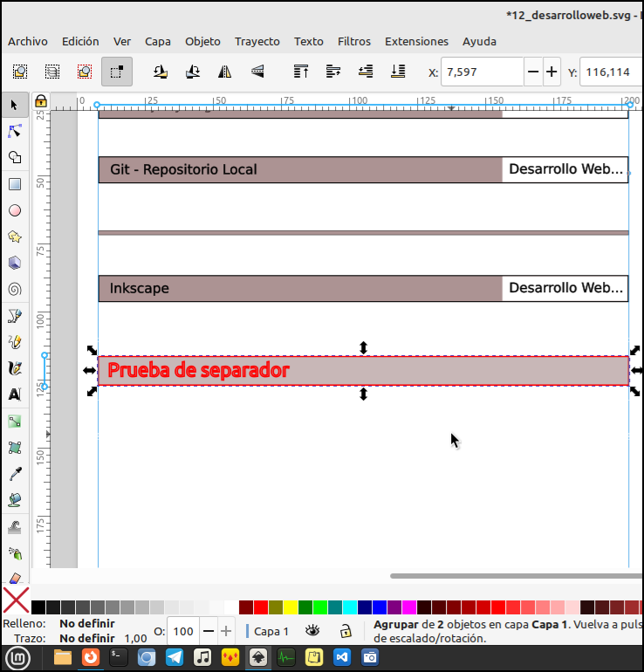Choose the Mesh gradient tool
The image size is (644, 672).
(15, 448)
